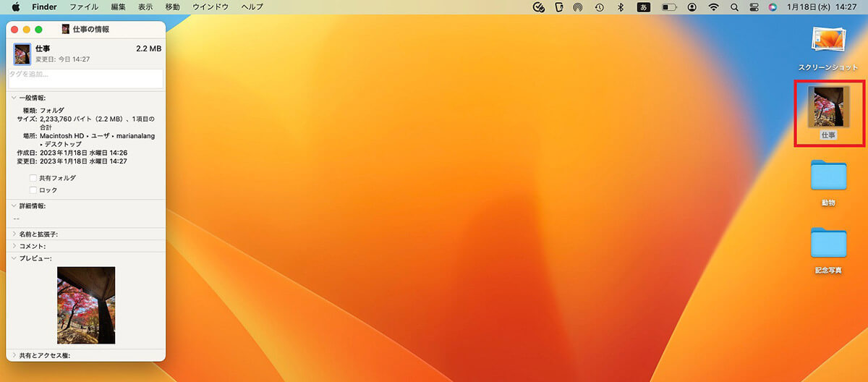This screenshot has width=868, height=382.
Task: Check the battery status icon
Action: [x=669, y=7]
